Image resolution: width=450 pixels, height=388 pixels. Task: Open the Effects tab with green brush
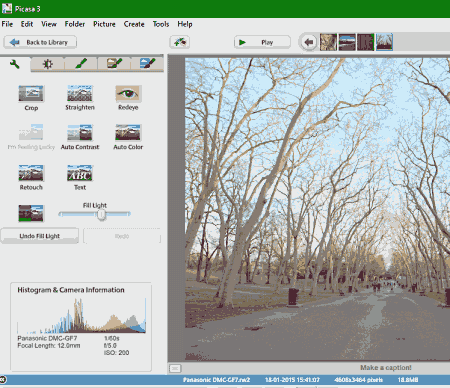click(81, 64)
